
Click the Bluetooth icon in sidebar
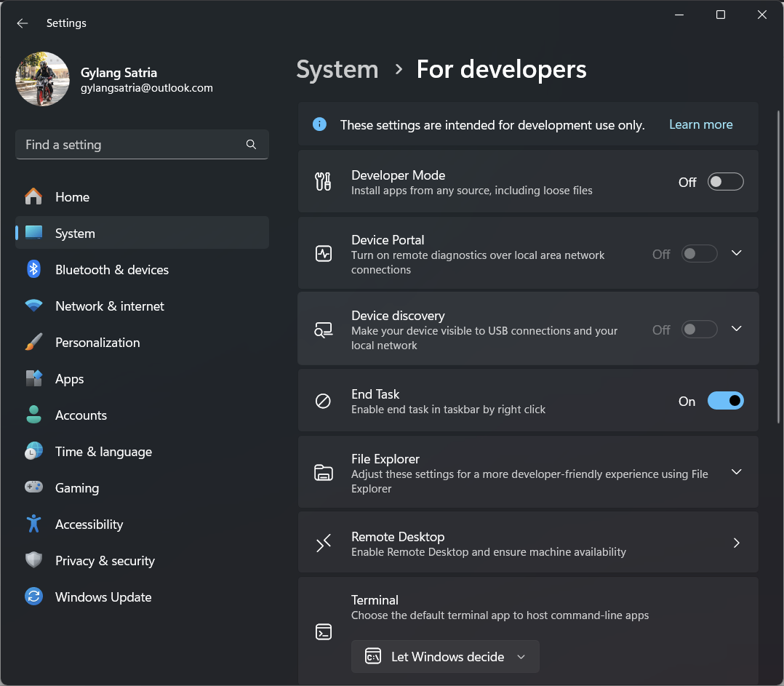pos(33,269)
